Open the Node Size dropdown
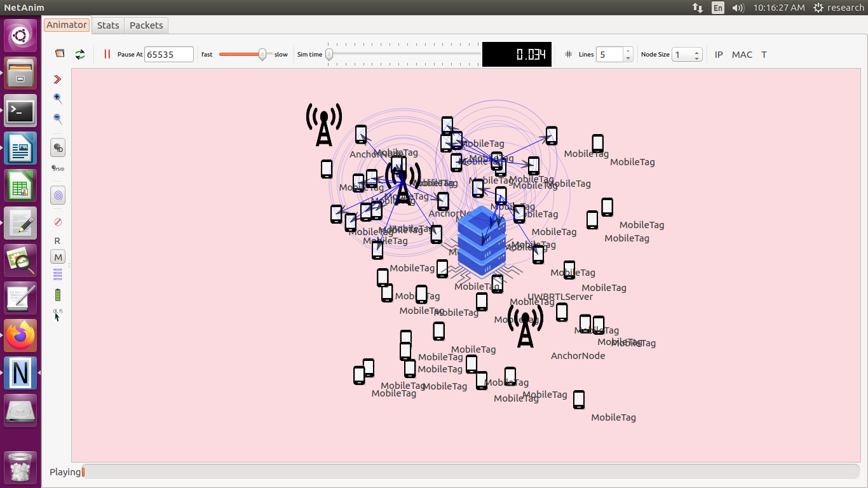The image size is (868, 488). point(686,55)
